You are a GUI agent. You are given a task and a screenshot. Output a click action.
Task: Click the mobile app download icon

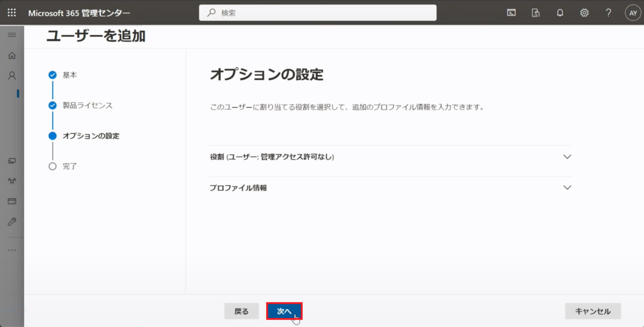tap(536, 13)
